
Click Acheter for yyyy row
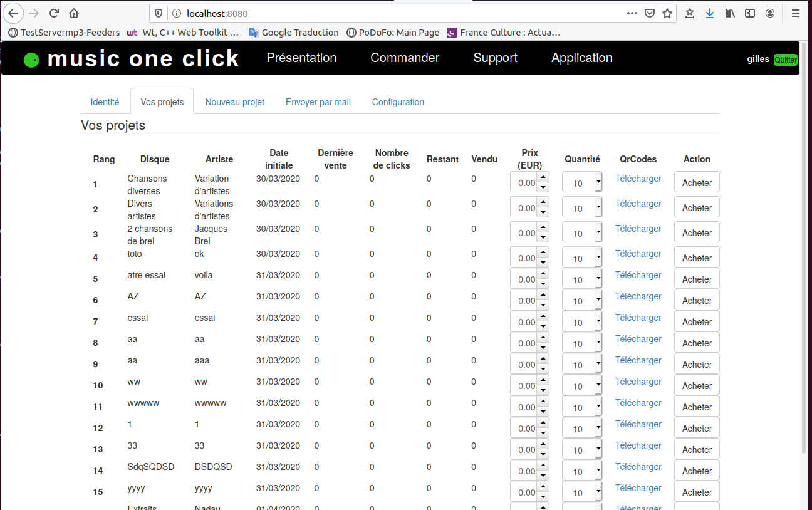tap(697, 492)
